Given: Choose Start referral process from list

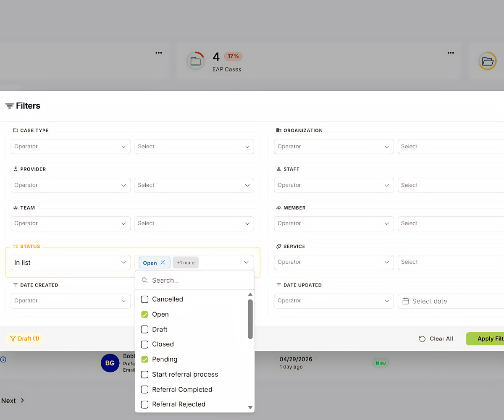Looking at the screenshot, I should click(185, 374).
